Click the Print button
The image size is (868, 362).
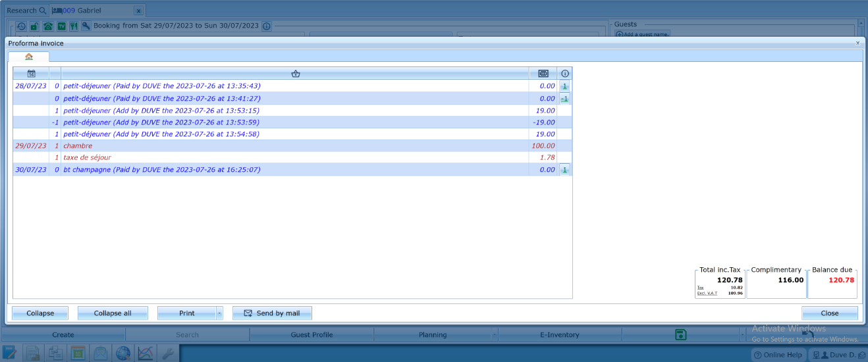[x=187, y=313]
